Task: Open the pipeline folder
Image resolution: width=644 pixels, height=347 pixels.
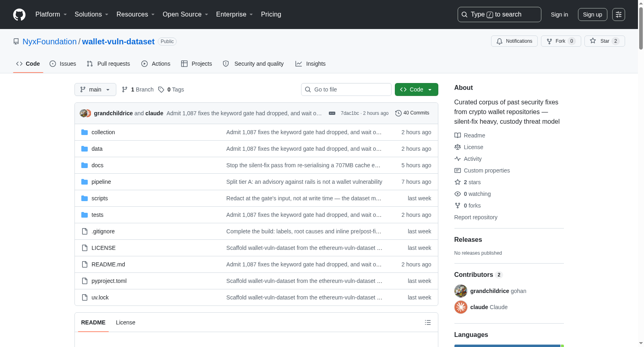Action: pyautogui.click(x=101, y=182)
